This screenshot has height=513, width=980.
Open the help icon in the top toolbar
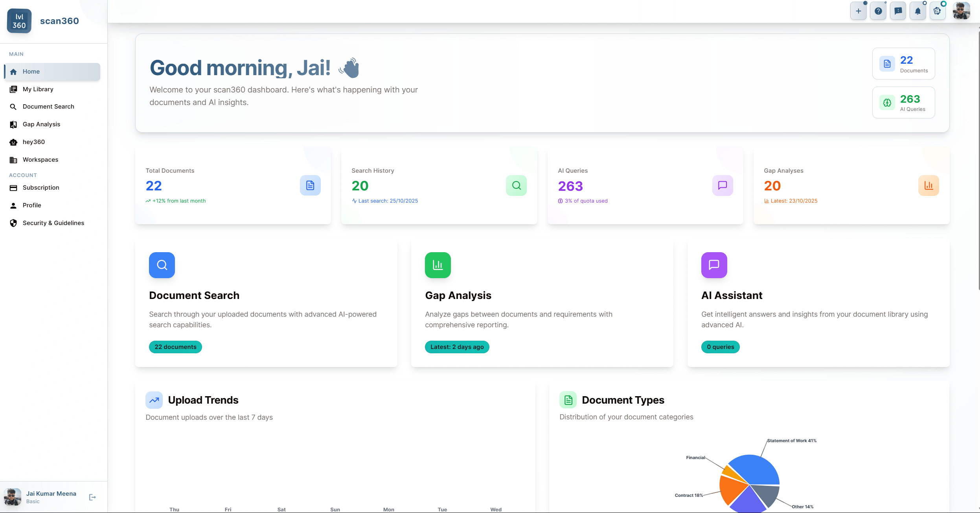click(x=878, y=11)
